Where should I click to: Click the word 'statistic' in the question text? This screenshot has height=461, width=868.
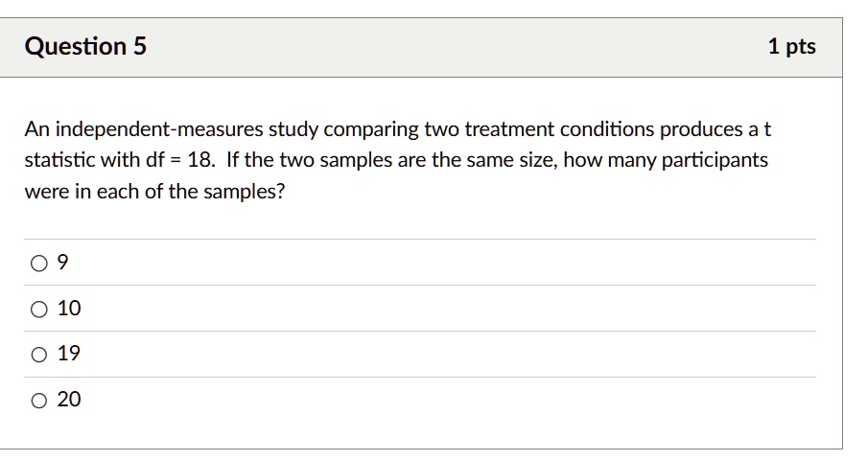pyautogui.click(x=59, y=160)
